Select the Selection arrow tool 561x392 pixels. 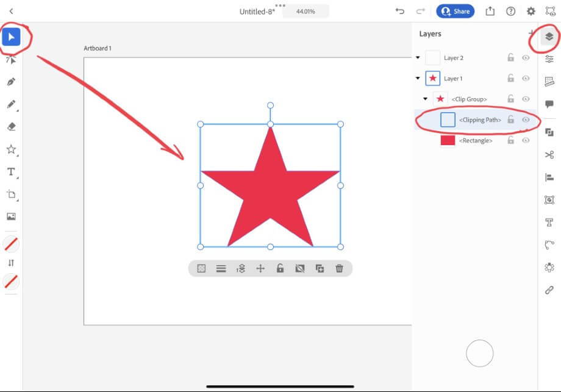[x=11, y=37]
